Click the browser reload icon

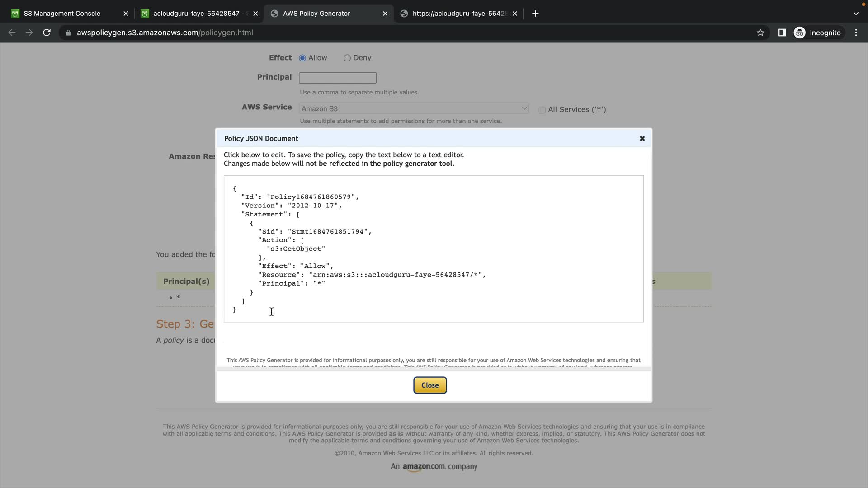tap(47, 33)
